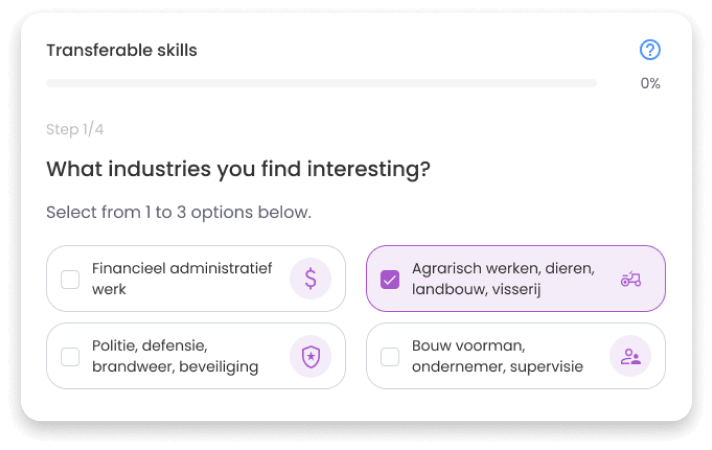
Task: Choose the Politie, defensie, brandweer text
Action: pos(174,356)
